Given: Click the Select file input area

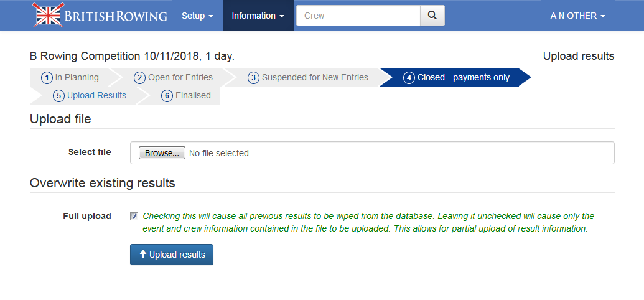Looking at the screenshot, I should coord(398,153).
